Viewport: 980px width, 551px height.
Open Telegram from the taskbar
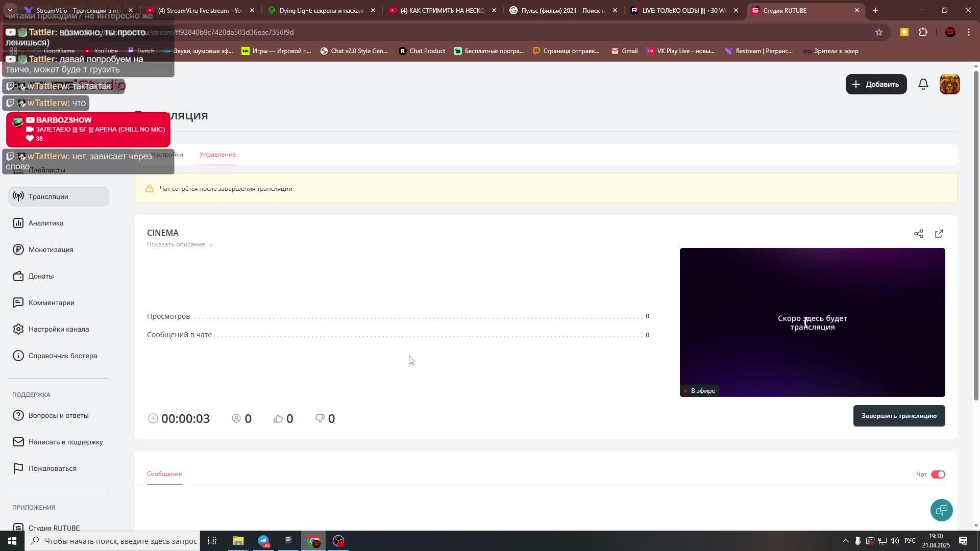click(x=263, y=541)
